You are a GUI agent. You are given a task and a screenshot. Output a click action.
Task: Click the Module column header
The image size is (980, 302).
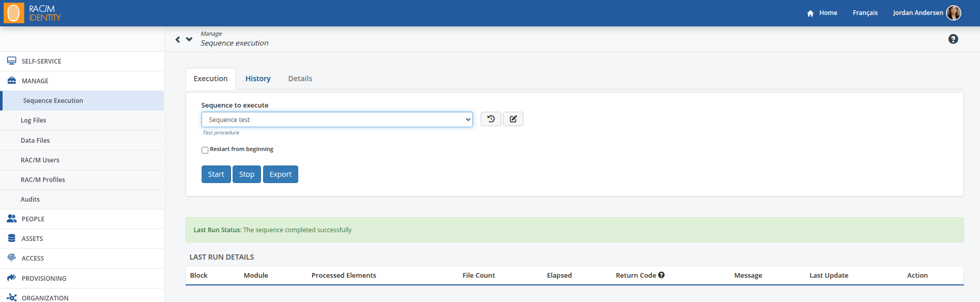[256, 275]
